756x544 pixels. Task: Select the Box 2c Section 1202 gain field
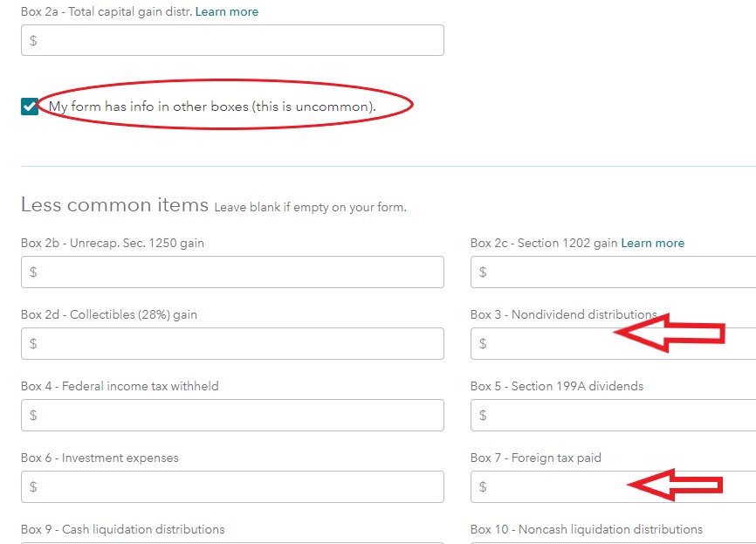613,272
